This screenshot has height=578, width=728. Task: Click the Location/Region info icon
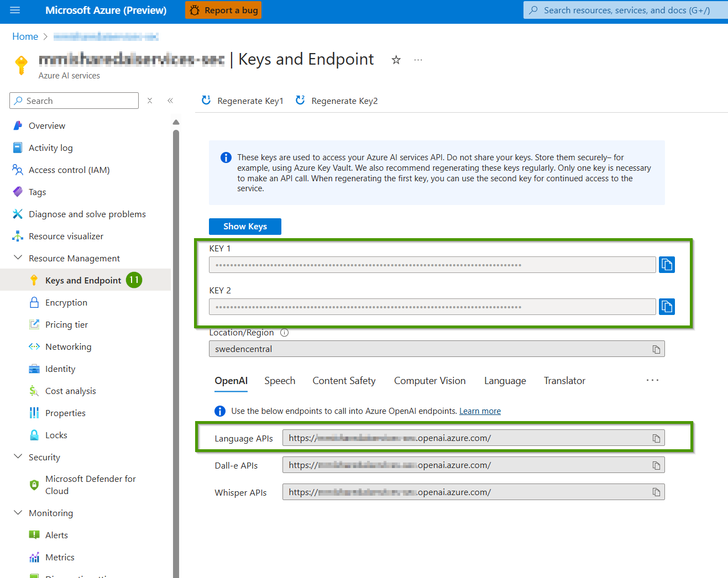coord(284,333)
